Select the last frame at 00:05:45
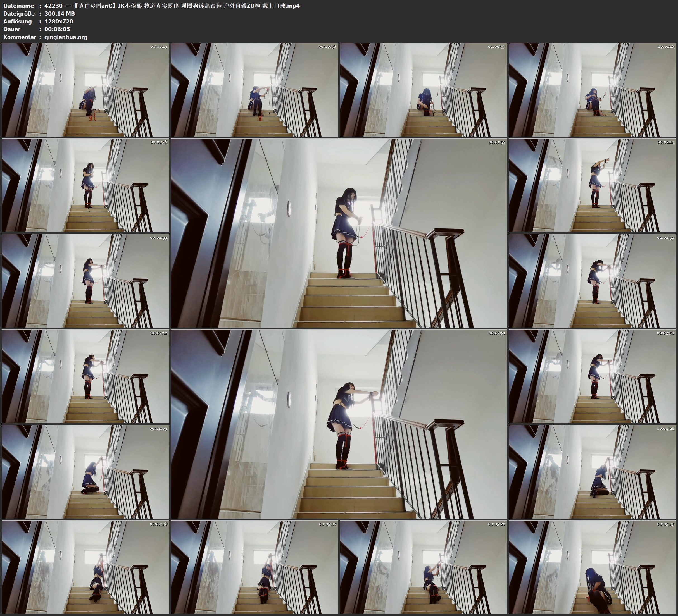Image resolution: width=678 pixels, height=616 pixels. click(x=593, y=567)
